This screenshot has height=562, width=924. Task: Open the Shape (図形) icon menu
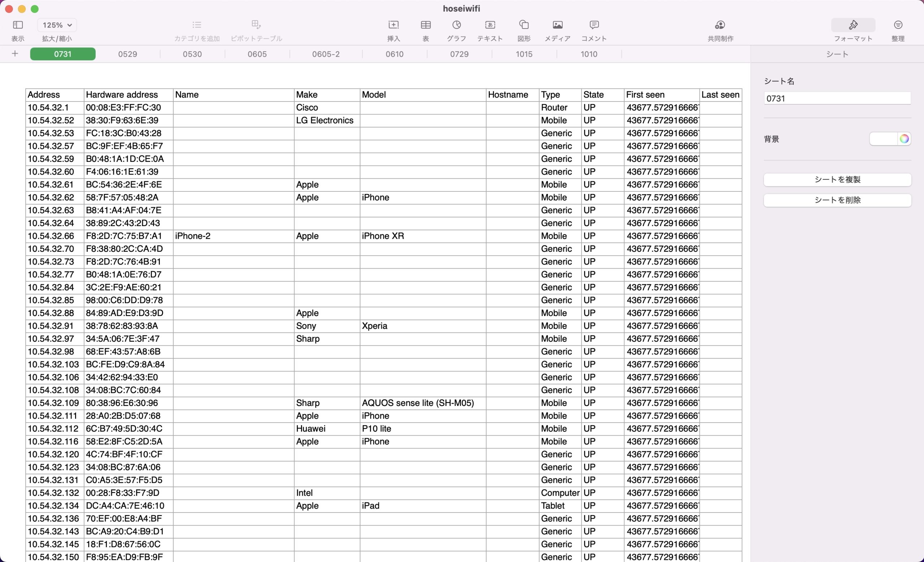[x=524, y=25]
